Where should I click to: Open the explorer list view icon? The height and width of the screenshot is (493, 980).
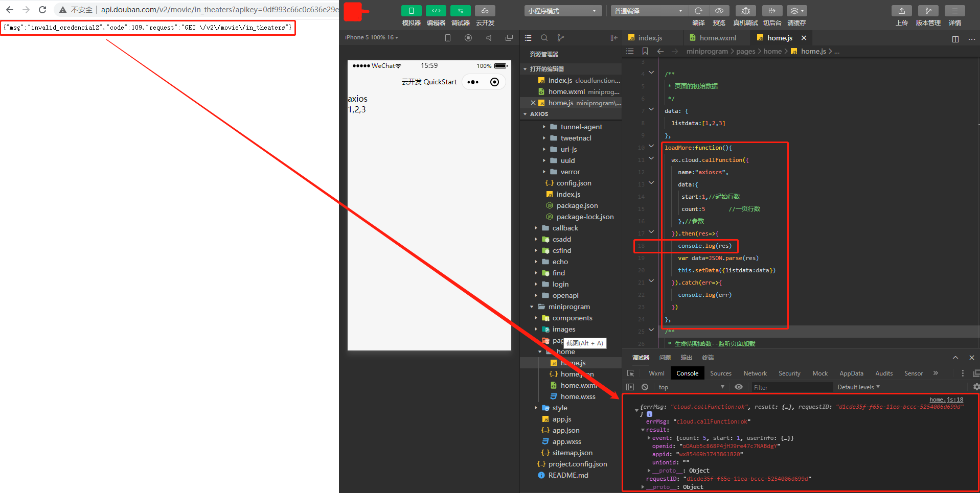coord(528,38)
